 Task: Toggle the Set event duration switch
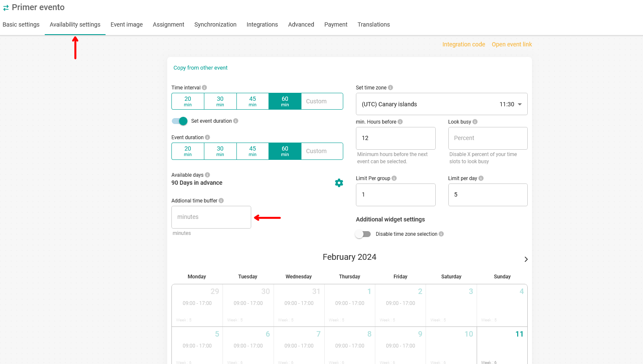(x=180, y=121)
